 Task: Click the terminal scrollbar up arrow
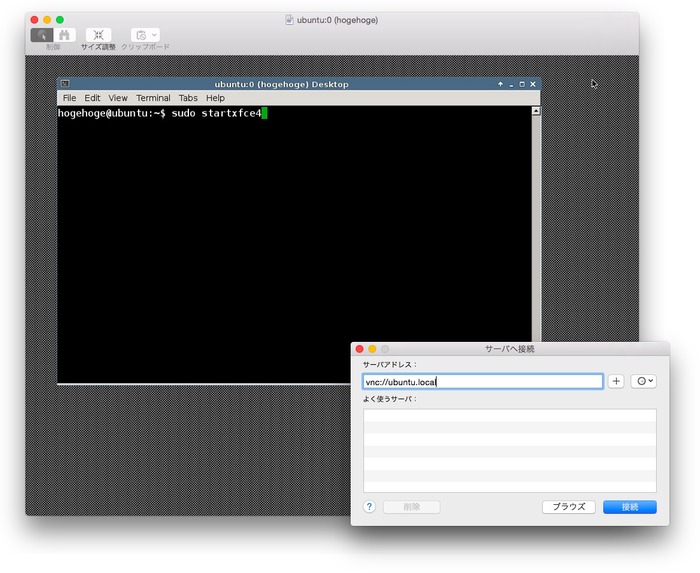click(536, 111)
